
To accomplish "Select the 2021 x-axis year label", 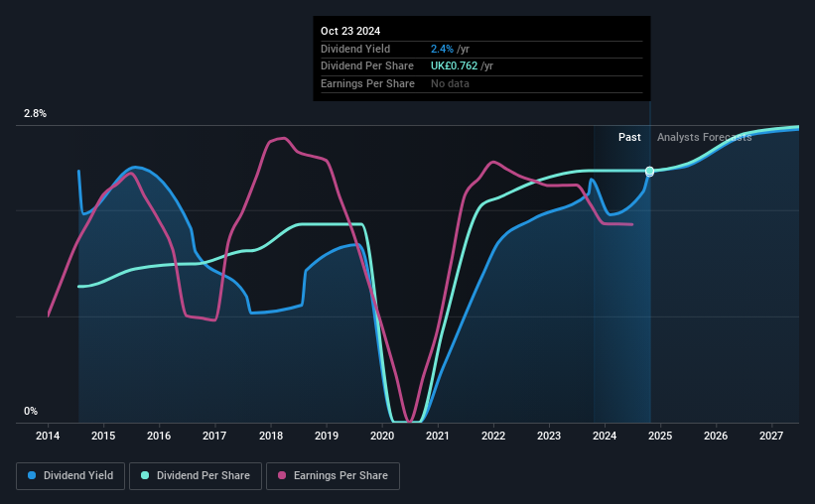I will [438, 436].
